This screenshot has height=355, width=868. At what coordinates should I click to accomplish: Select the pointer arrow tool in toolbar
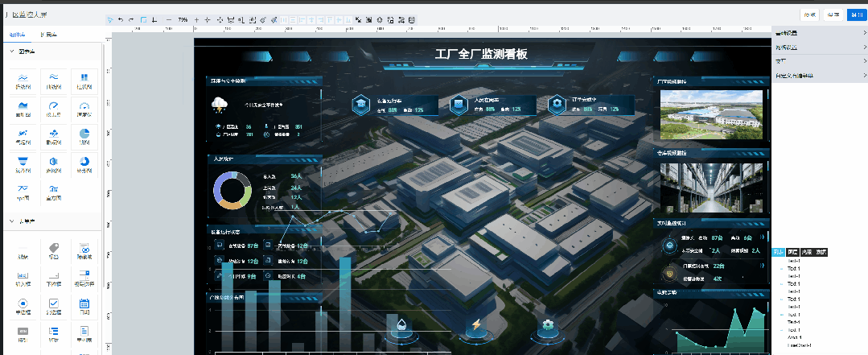(x=110, y=19)
